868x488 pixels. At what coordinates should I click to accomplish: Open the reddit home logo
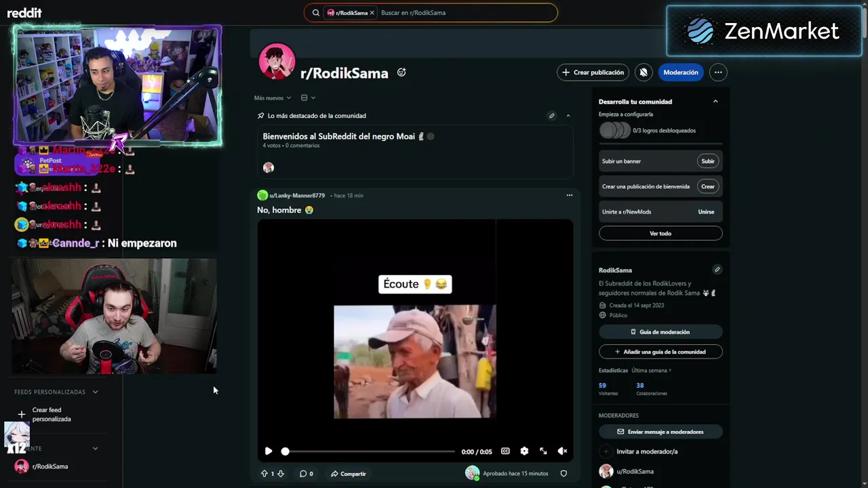(24, 13)
